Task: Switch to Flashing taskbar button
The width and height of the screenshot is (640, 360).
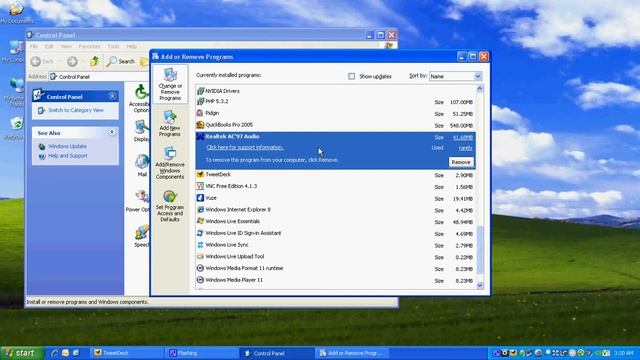Action: [x=203, y=353]
